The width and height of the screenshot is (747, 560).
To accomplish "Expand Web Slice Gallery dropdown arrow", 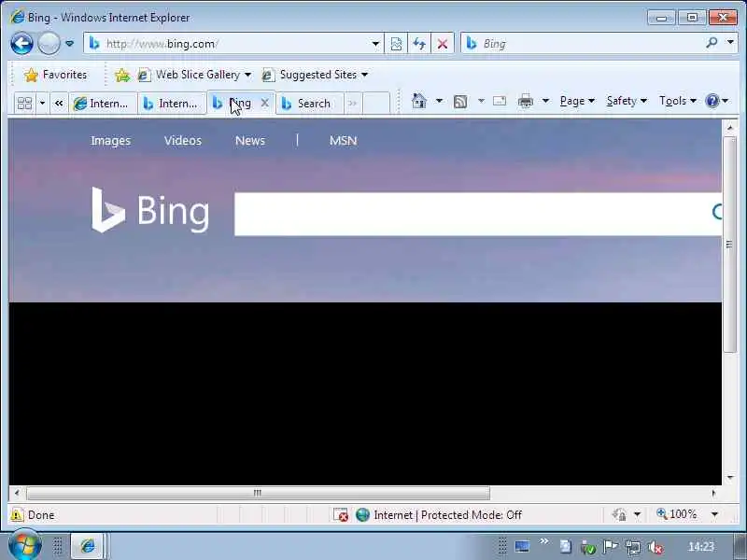I will pyautogui.click(x=247, y=75).
